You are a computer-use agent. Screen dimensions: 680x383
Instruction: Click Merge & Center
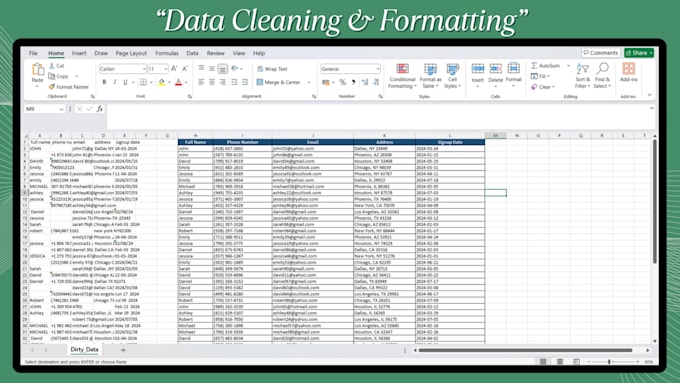(x=278, y=82)
